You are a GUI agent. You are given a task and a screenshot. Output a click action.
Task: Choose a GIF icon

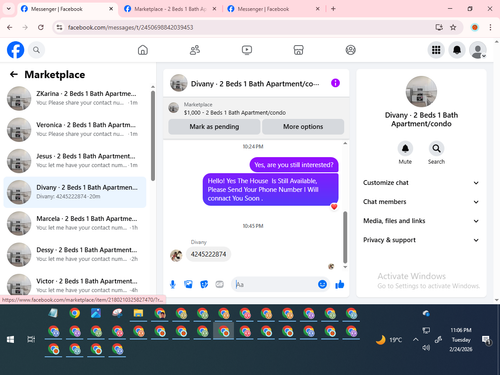coord(219,284)
